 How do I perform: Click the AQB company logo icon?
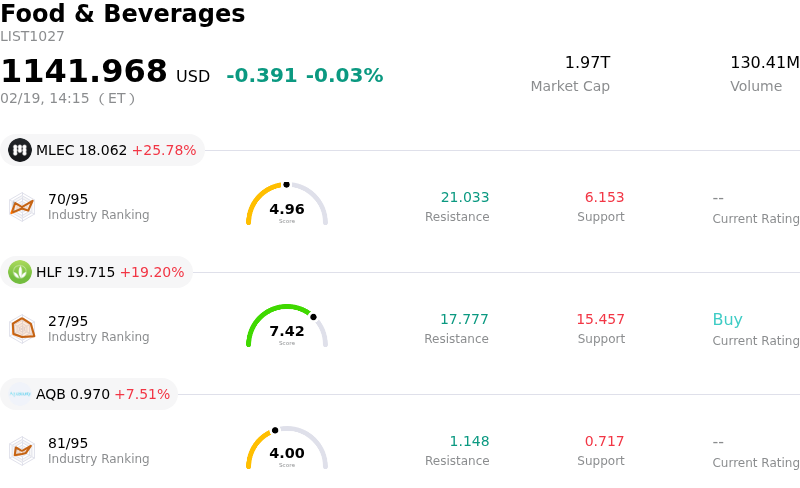click(x=20, y=394)
